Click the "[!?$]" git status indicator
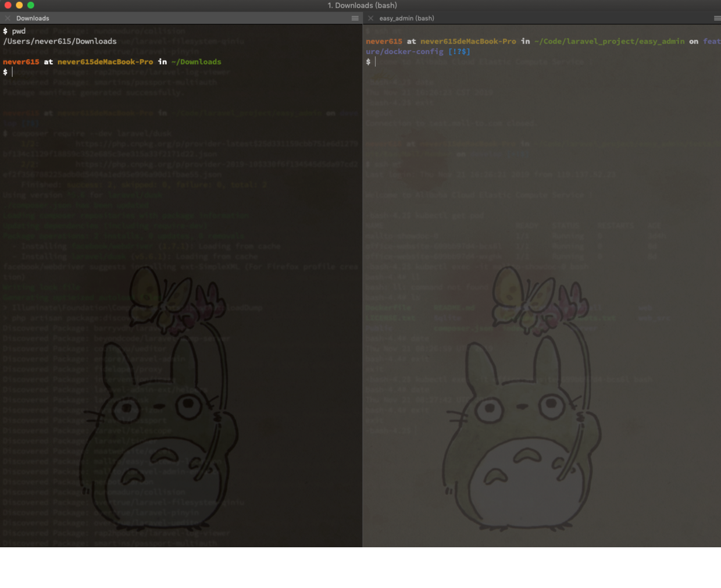 click(459, 52)
